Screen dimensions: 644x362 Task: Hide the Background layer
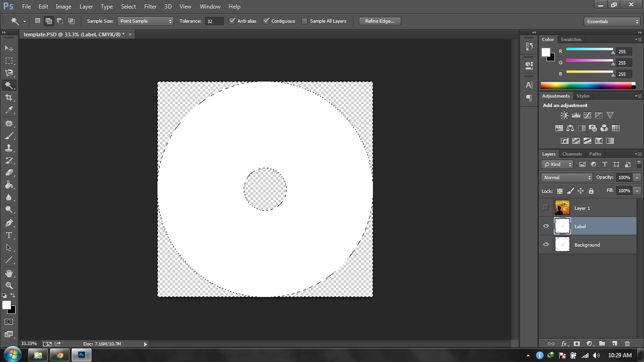[545, 244]
